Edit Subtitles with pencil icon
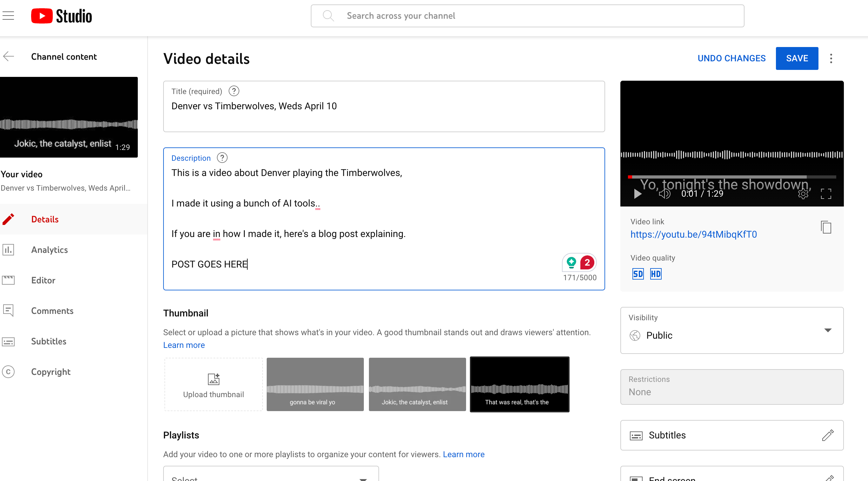Screen dimensions: 868x481 click(828, 435)
